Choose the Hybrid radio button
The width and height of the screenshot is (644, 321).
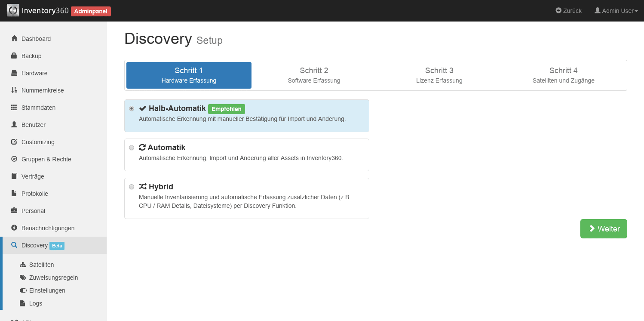tap(132, 187)
